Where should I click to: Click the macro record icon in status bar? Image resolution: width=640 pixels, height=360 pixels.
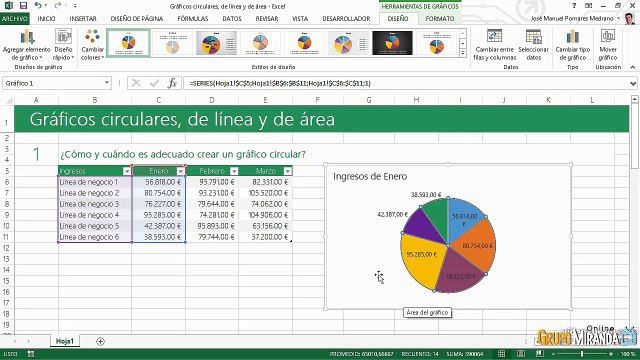pyautogui.click(x=31, y=354)
